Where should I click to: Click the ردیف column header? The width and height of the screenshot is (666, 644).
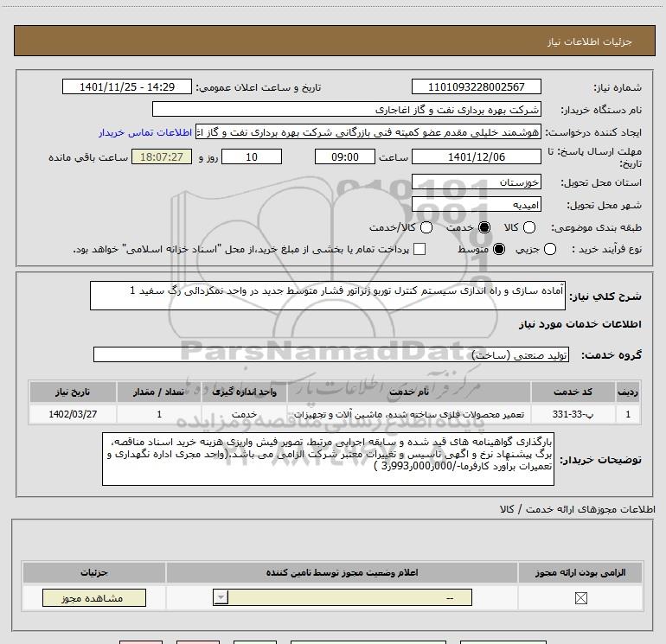click(x=628, y=392)
